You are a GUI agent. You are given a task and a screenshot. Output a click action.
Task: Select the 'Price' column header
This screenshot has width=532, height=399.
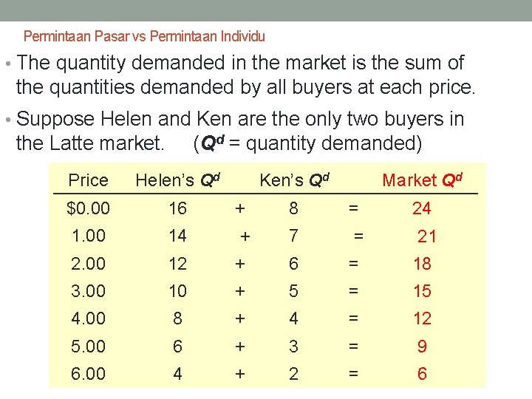point(88,180)
